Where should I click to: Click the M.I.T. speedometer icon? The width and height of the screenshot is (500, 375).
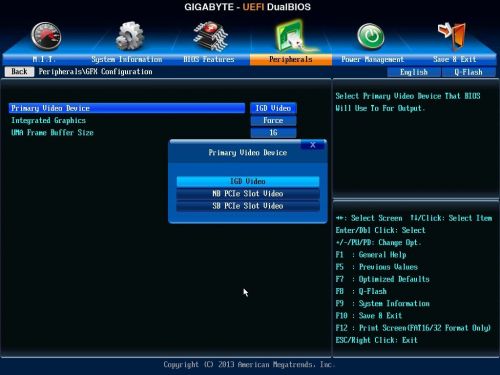tap(46, 36)
